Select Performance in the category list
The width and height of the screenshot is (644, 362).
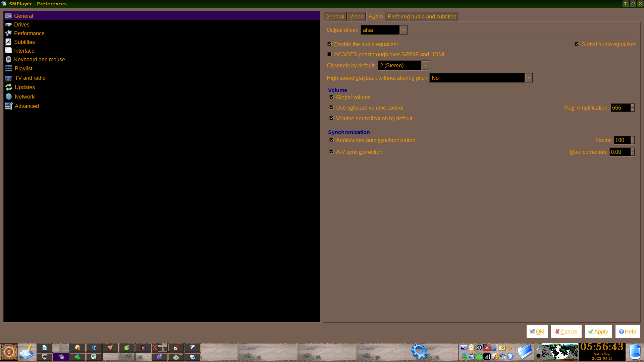click(x=29, y=33)
